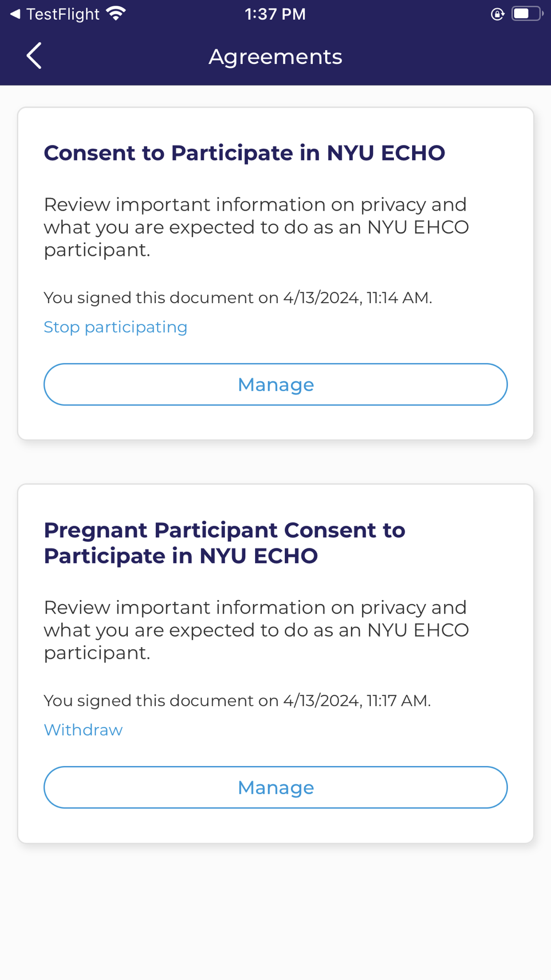Tap the Wi-Fi signal icon
The width and height of the screenshot is (551, 980).
coord(116,14)
